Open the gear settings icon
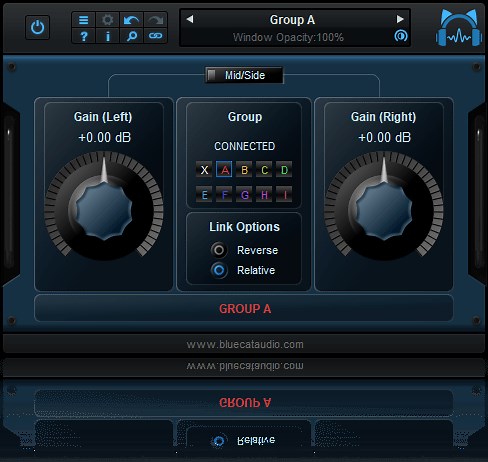Viewport: 488px width, 462px height. click(107, 20)
